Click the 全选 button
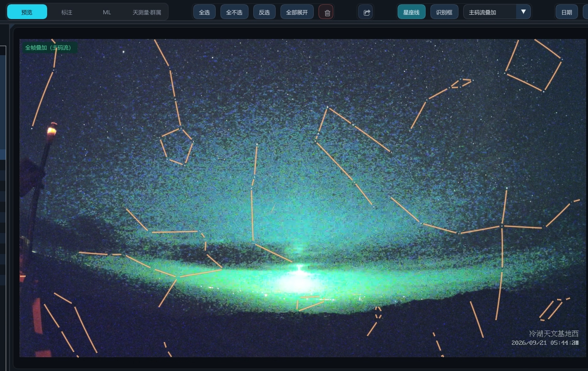Screen dimensions: 588x371 pyautogui.click(x=204, y=12)
